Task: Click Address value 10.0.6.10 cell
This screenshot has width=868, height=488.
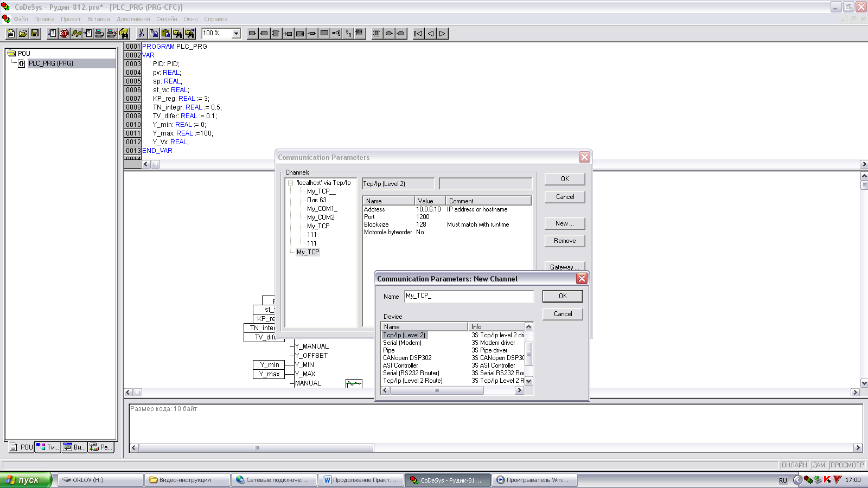Action: click(429, 209)
